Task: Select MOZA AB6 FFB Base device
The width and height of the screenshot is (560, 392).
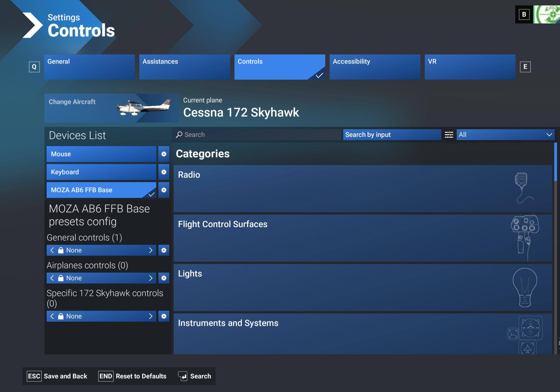Action: tap(101, 190)
